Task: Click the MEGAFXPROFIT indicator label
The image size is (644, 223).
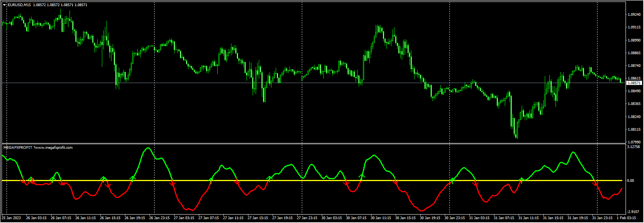Action: click(38, 148)
